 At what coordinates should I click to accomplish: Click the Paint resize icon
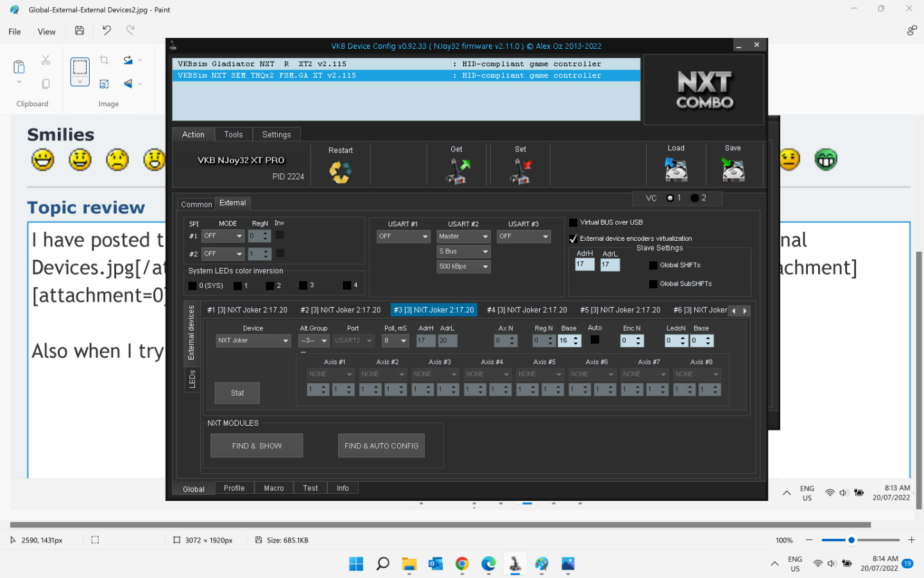[x=104, y=83]
